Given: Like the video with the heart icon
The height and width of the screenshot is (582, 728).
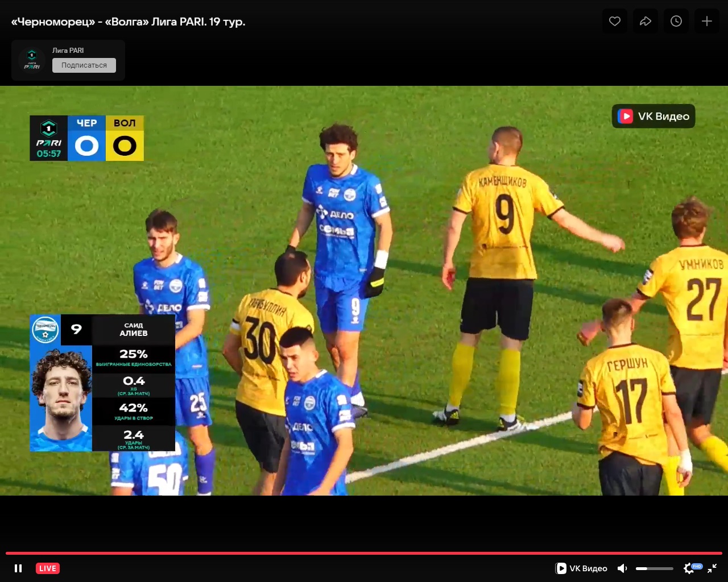Looking at the screenshot, I should point(615,21).
